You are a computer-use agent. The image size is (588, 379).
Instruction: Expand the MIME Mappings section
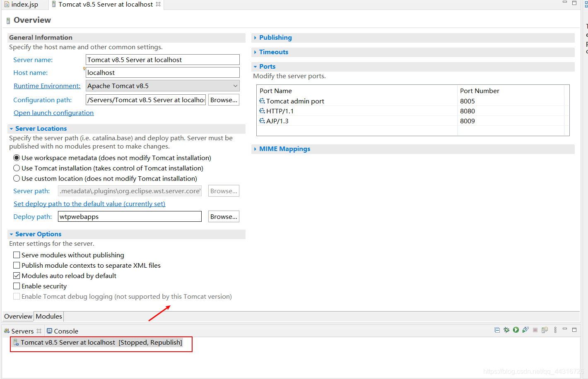coord(255,149)
